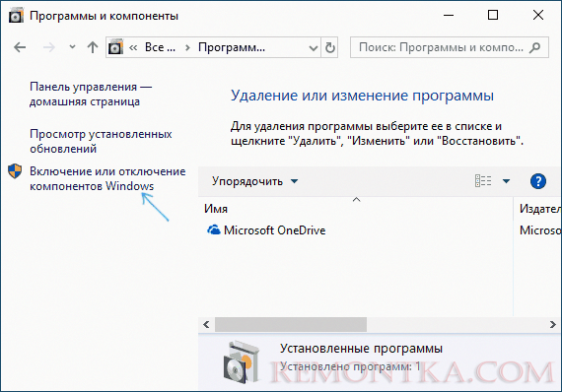The height and width of the screenshot is (392, 562).
Task: Open the 'Упорядочить' menu
Action: (x=254, y=181)
